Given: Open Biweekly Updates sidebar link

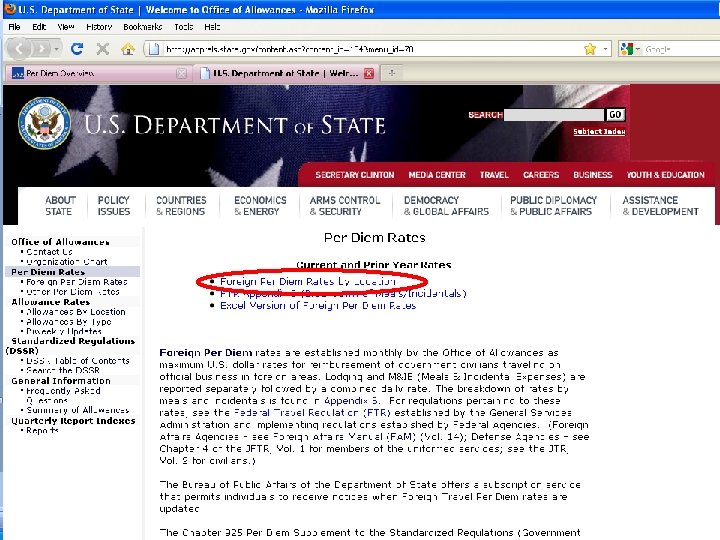Looking at the screenshot, I should point(63,332).
